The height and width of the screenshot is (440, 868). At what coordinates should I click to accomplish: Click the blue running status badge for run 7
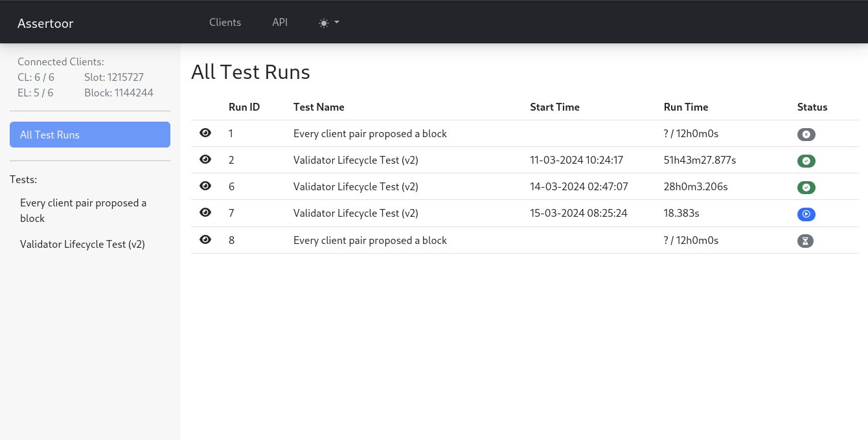click(806, 214)
